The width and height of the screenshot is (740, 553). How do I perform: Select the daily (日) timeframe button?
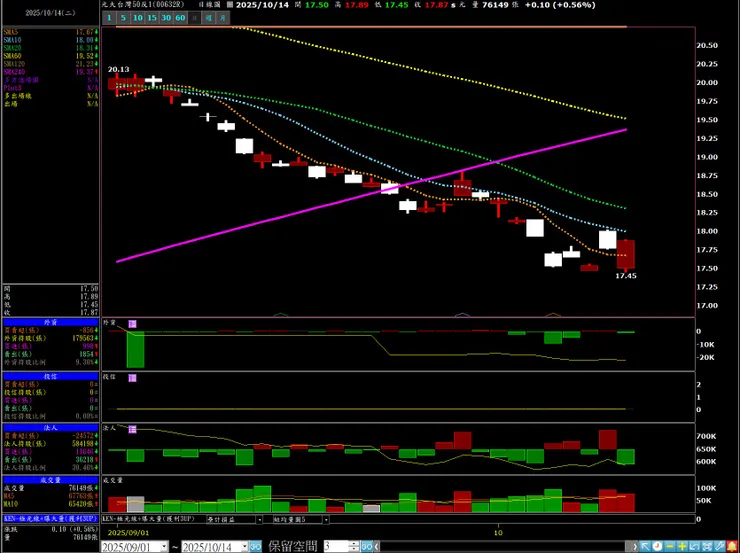pyautogui.click(x=194, y=18)
